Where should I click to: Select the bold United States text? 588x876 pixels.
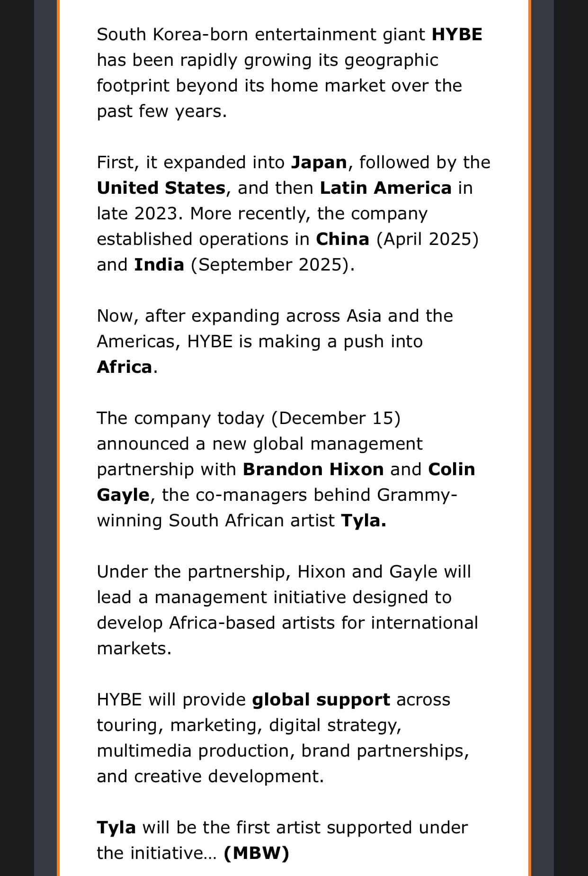coord(161,188)
